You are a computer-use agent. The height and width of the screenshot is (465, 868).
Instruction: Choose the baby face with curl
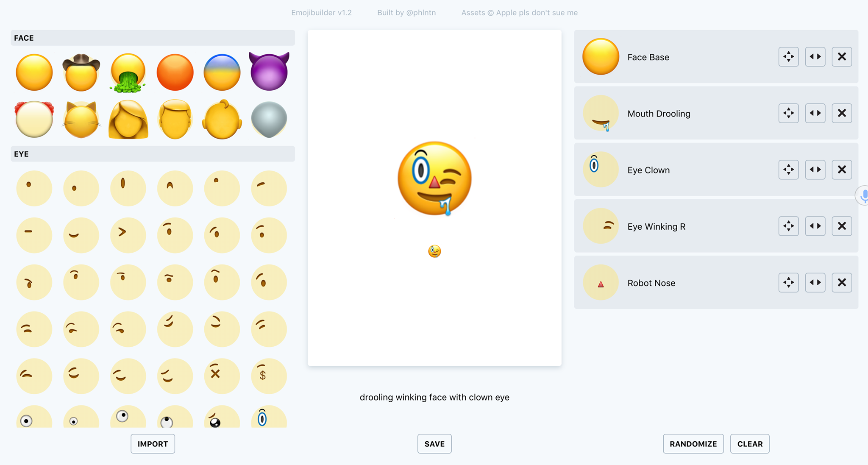[222, 120]
